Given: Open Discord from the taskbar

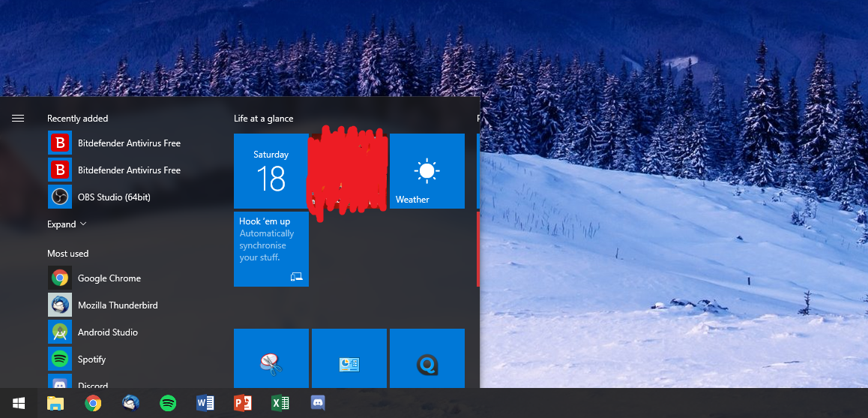Looking at the screenshot, I should 317,404.
